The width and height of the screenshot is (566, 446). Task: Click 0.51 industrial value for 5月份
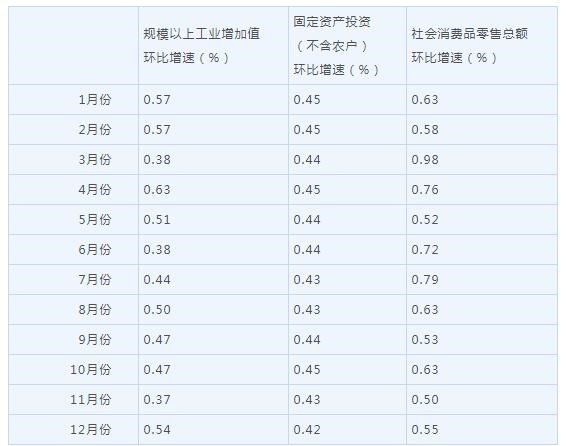[x=157, y=220]
